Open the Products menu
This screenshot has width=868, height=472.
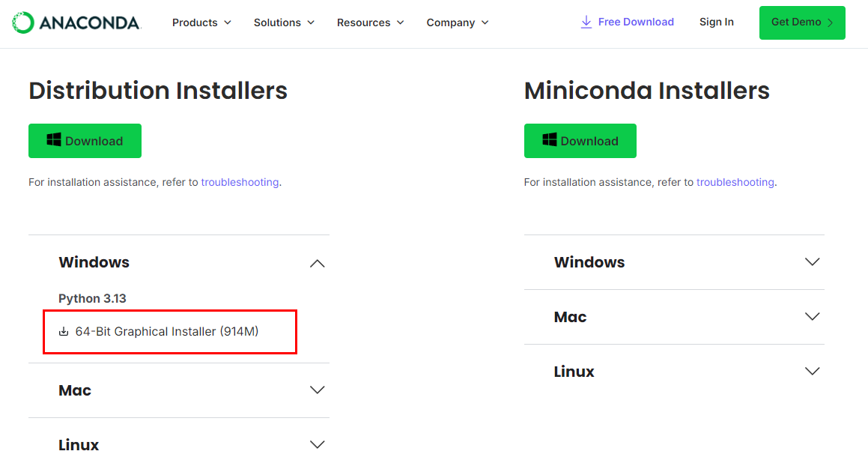click(201, 22)
